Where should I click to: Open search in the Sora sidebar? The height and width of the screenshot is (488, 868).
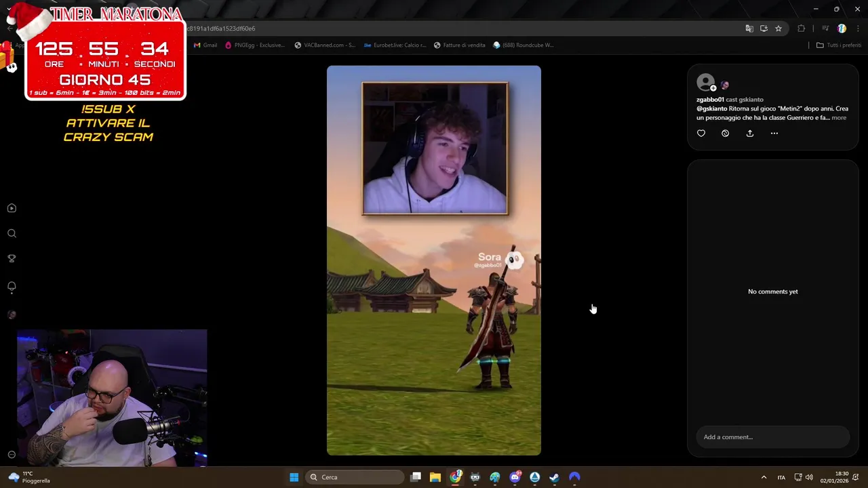coord(12,233)
